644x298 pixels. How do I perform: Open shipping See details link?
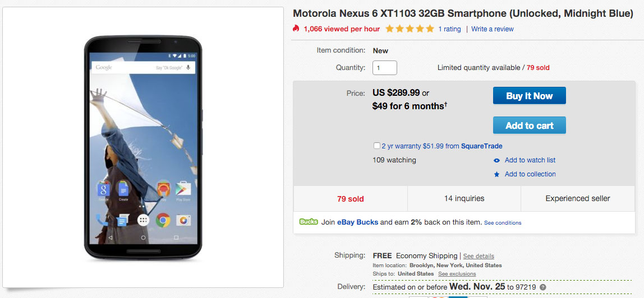479,256
